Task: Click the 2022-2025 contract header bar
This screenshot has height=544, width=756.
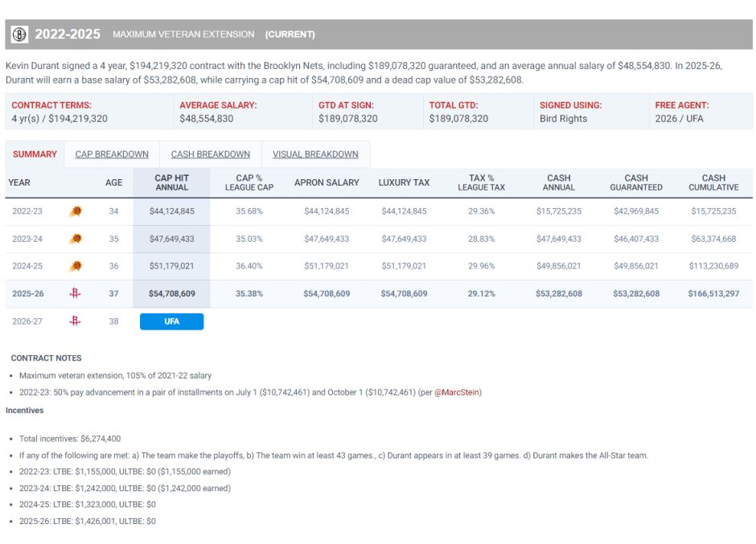Action: (x=378, y=35)
